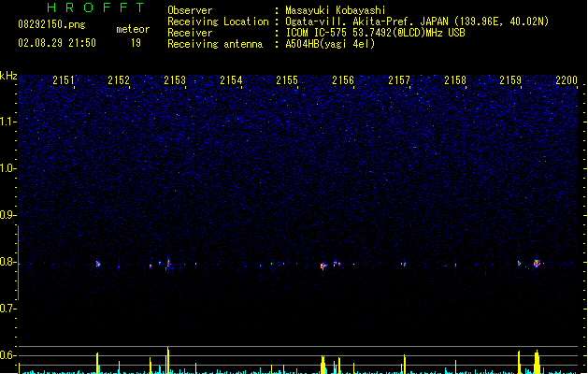Viewport: 588px width, 374px height.
Task: Select observer name Masayuki Kobayashi
Action: click(x=336, y=10)
